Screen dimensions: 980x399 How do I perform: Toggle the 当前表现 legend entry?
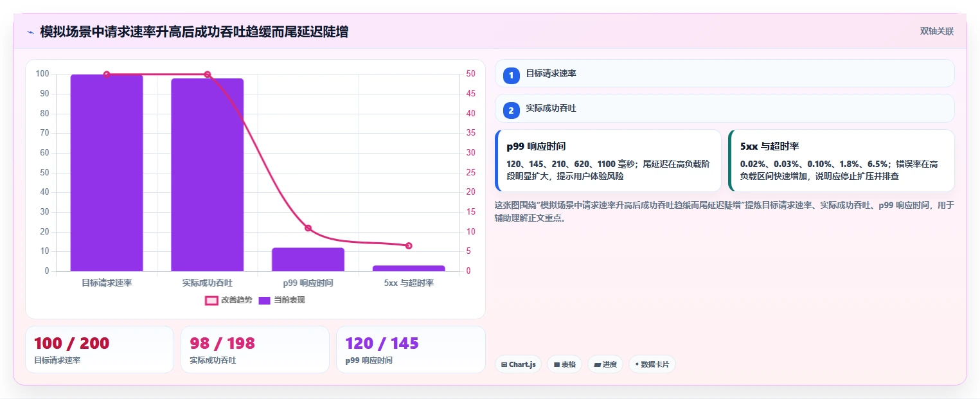pyautogui.click(x=281, y=300)
